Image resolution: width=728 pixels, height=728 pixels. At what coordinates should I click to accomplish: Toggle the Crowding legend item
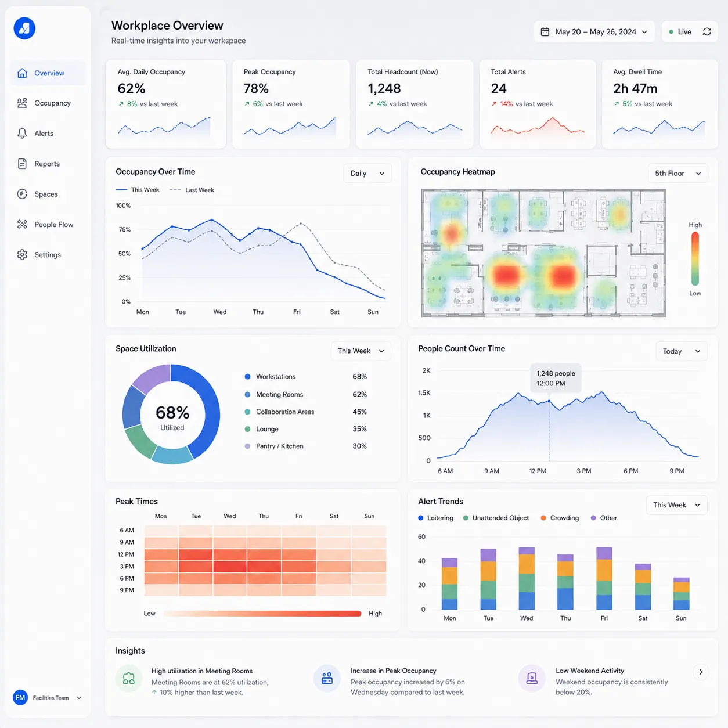pos(560,518)
